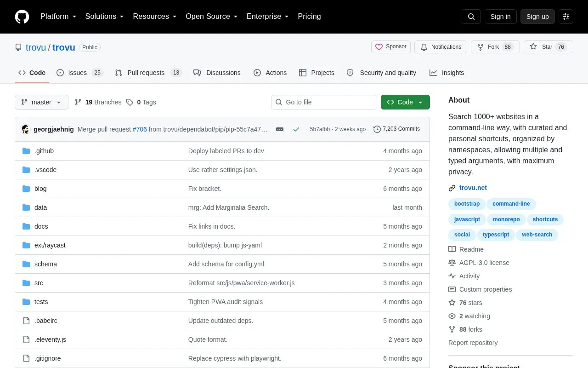The image size is (588, 368).
Task: Open the master branch selector
Action: (41, 102)
